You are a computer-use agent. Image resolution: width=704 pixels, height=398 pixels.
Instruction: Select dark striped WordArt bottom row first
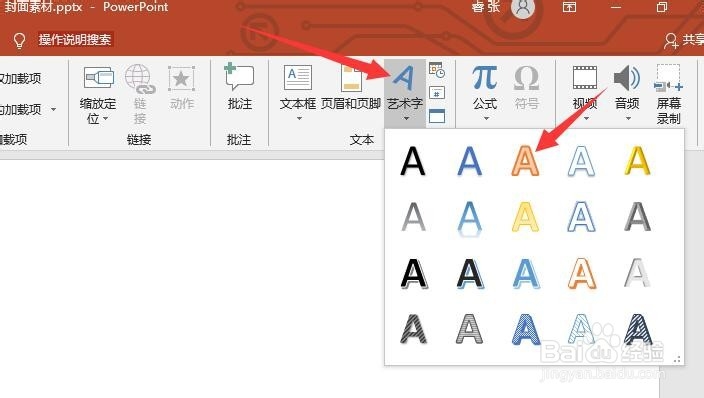pos(414,330)
